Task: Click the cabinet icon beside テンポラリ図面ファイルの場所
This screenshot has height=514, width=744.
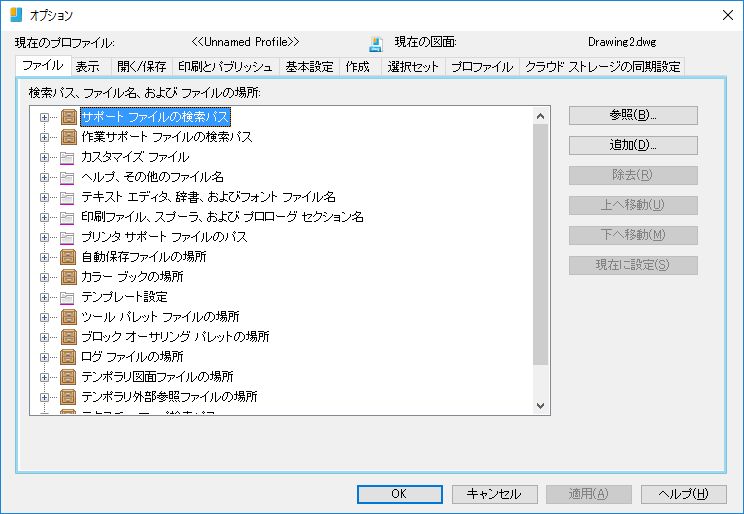Action: coord(69,377)
